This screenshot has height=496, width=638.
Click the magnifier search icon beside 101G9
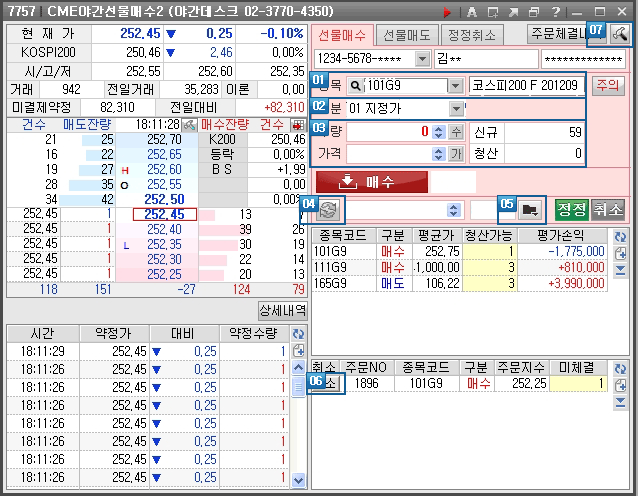[355, 86]
